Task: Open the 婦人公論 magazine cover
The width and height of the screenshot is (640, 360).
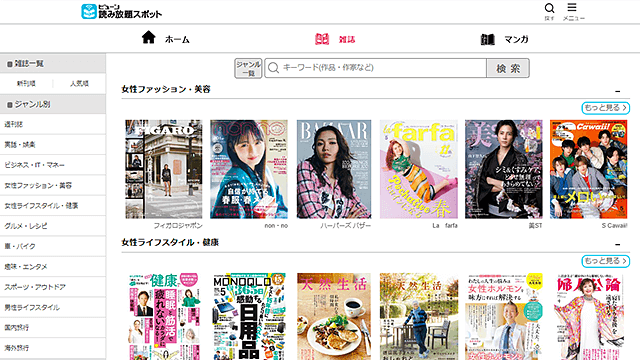Action: (589, 316)
